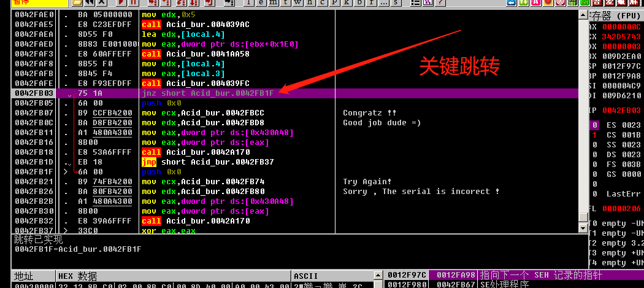Click EAX register value 0000000C
The height and width of the screenshot is (288, 644).
click(621, 27)
